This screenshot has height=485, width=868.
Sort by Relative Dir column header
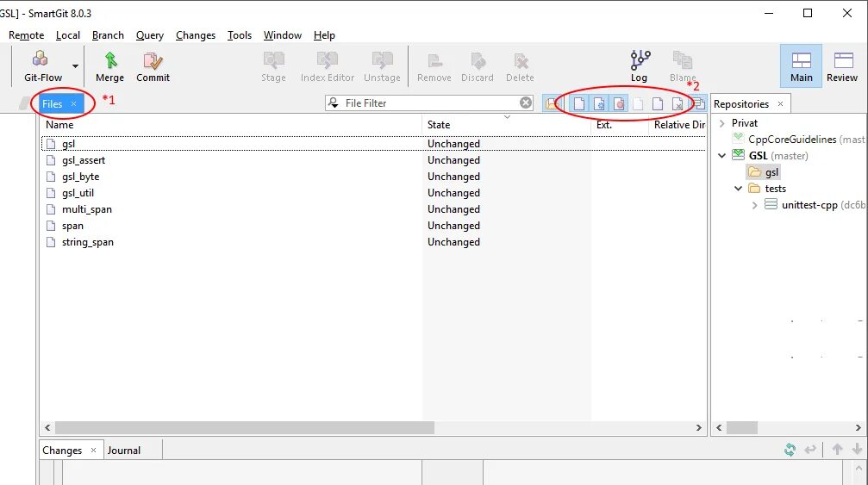678,125
